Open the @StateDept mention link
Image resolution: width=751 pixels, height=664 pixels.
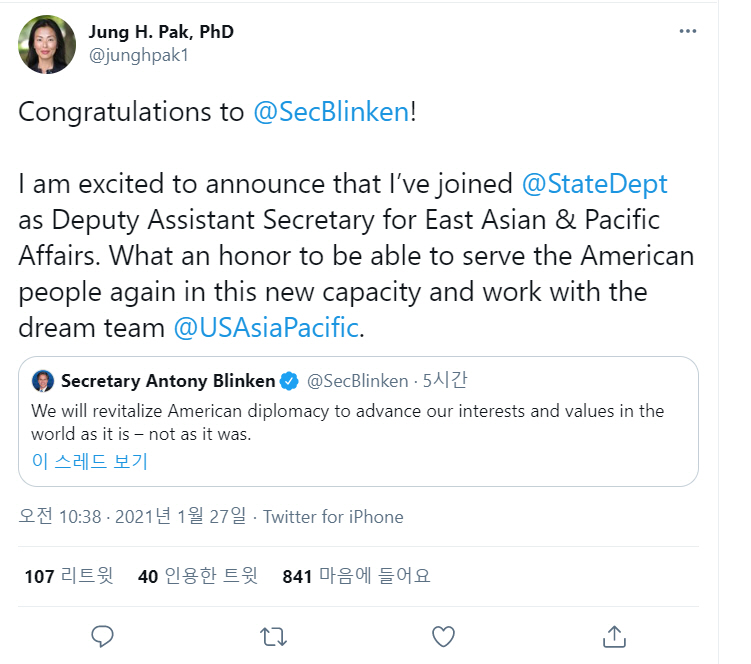(594, 184)
